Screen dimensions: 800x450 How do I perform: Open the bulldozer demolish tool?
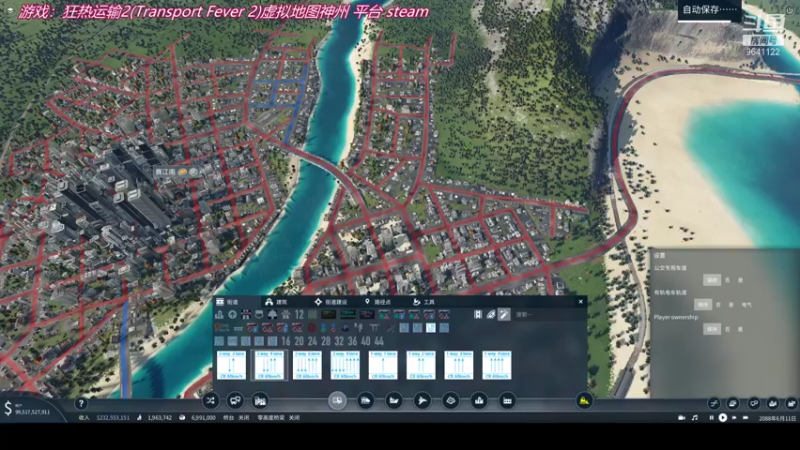click(x=584, y=401)
